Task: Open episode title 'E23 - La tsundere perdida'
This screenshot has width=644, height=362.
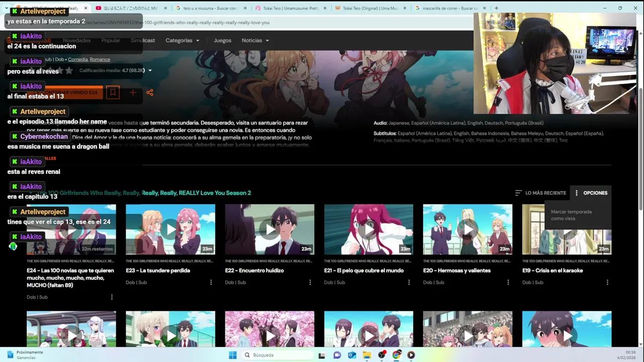Action: tap(158, 270)
